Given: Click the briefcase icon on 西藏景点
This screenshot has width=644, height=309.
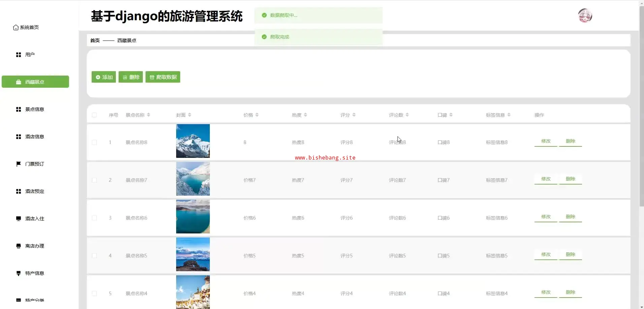Looking at the screenshot, I should pyautogui.click(x=19, y=82).
